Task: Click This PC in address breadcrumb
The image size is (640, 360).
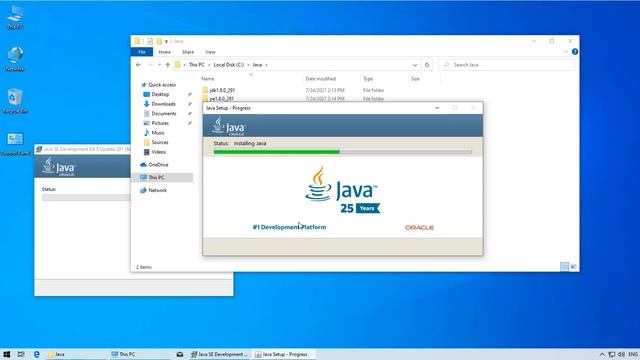Action: (196, 65)
